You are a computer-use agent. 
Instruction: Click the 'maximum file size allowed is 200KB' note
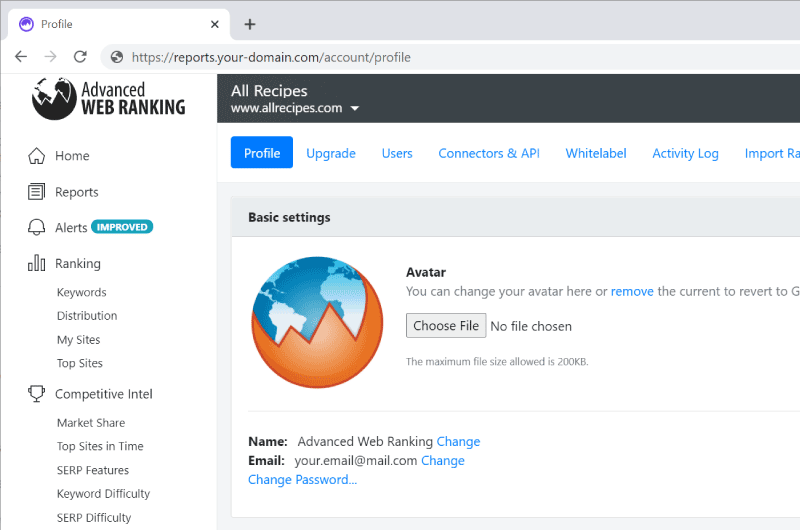coord(497,362)
